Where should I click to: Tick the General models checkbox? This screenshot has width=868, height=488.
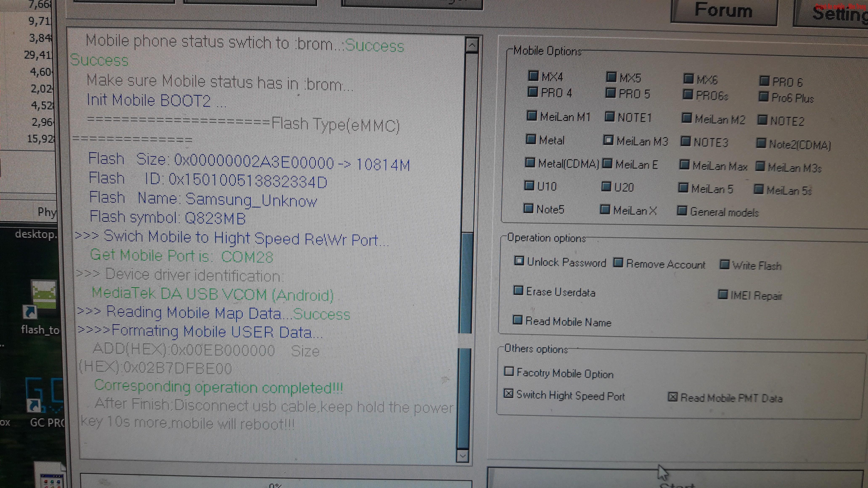pos(682,211)
